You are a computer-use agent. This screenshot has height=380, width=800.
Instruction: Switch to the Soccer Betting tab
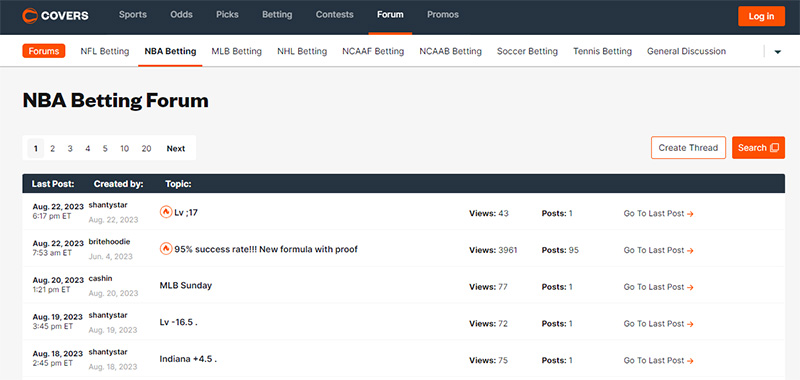point(528,51)
